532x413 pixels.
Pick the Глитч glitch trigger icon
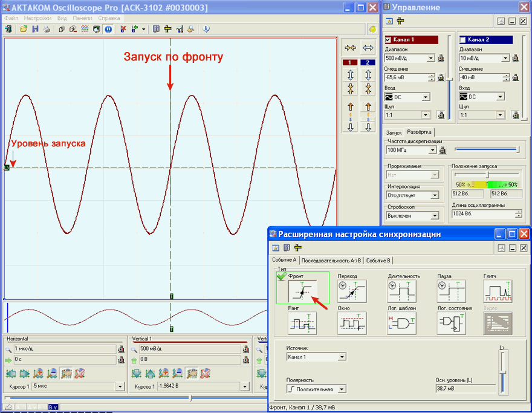pos(498,291)
